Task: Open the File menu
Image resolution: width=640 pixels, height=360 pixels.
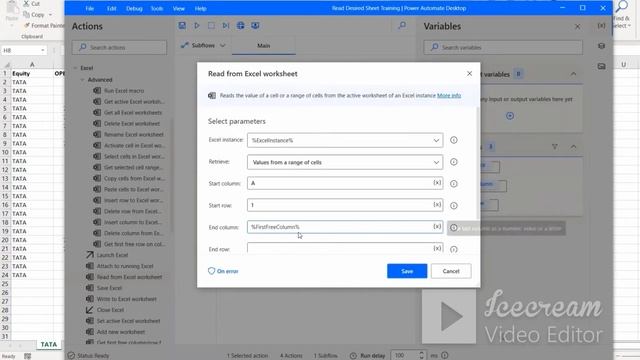Action: pos(89,8)
